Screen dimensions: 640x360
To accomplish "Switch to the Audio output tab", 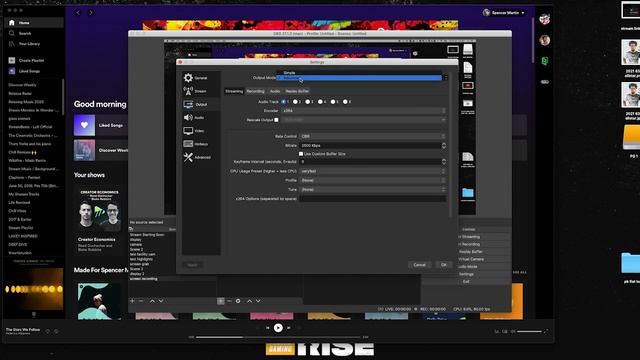I will [x=275, y=91].
